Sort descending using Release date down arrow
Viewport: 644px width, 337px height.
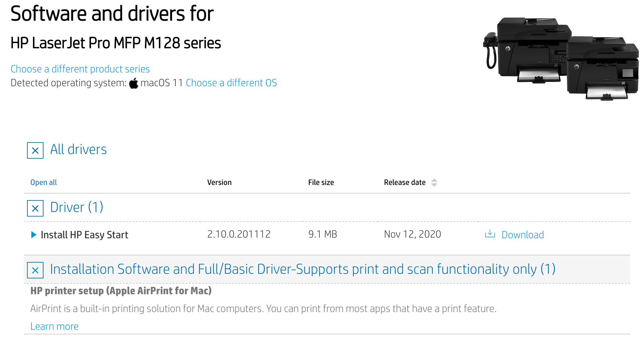[434, 185]
